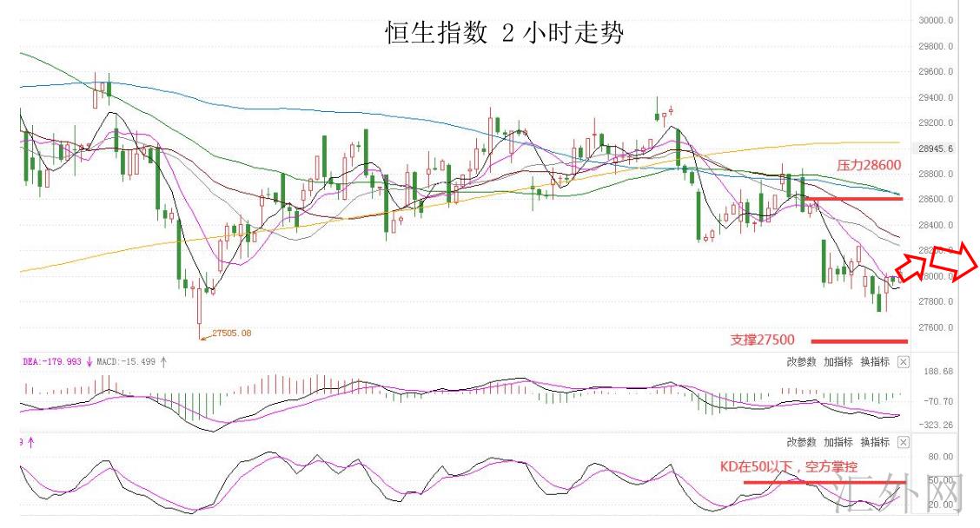The height and width of the screenshot is (528, 980).
Task: Click the 压力28600 resistance label
Action: (868, 164)
